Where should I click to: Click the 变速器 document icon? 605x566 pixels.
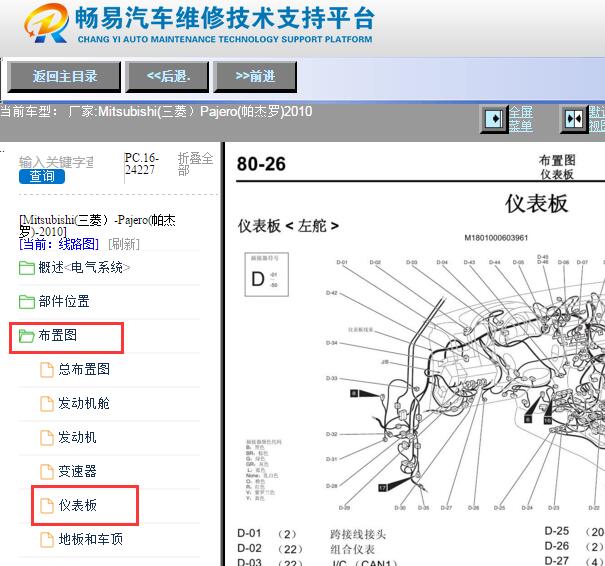tap(47, 471)
